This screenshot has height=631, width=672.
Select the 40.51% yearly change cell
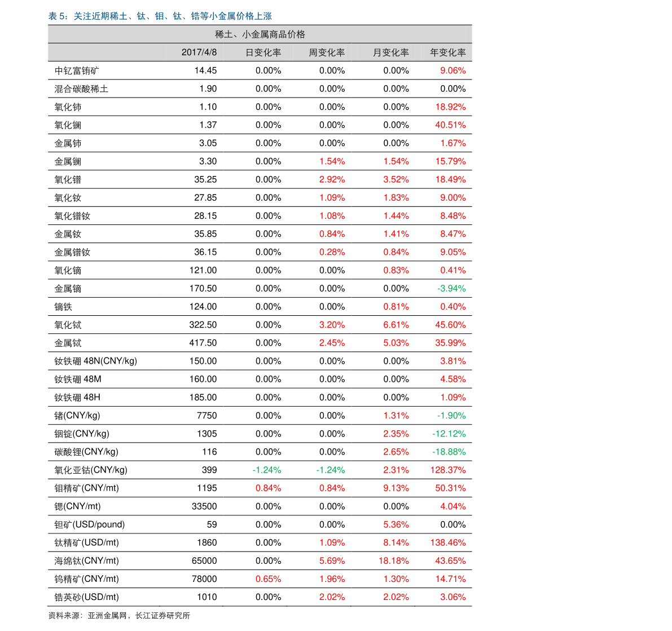[450, 125]
